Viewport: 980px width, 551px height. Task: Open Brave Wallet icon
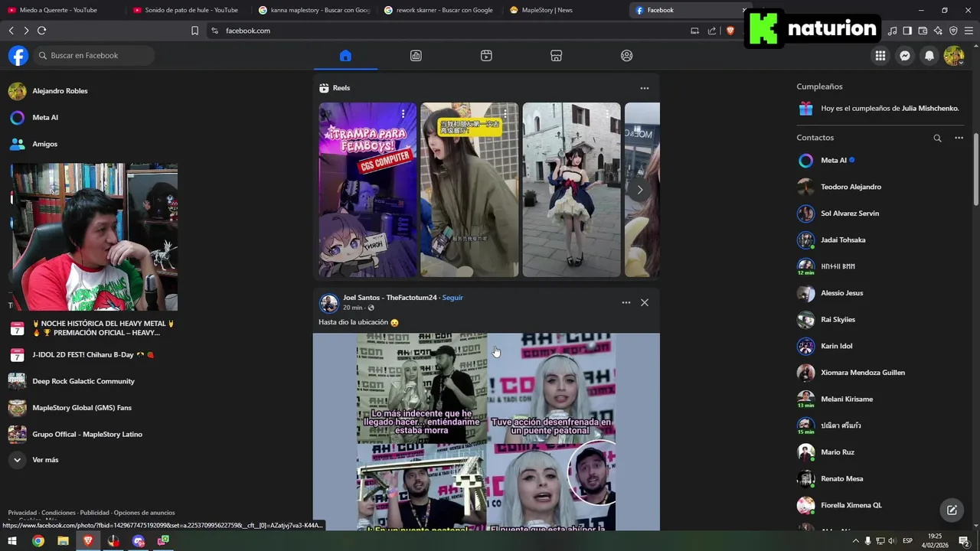pos(923,31)
